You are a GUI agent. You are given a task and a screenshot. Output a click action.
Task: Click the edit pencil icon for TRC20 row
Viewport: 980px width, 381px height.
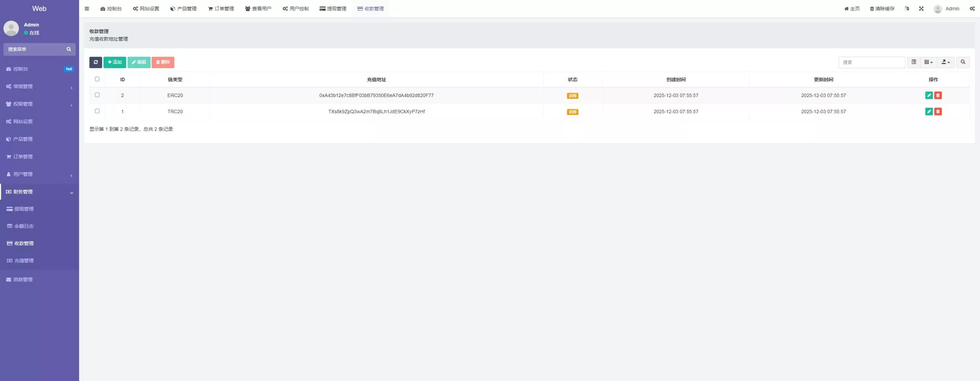tap(929, 112)
